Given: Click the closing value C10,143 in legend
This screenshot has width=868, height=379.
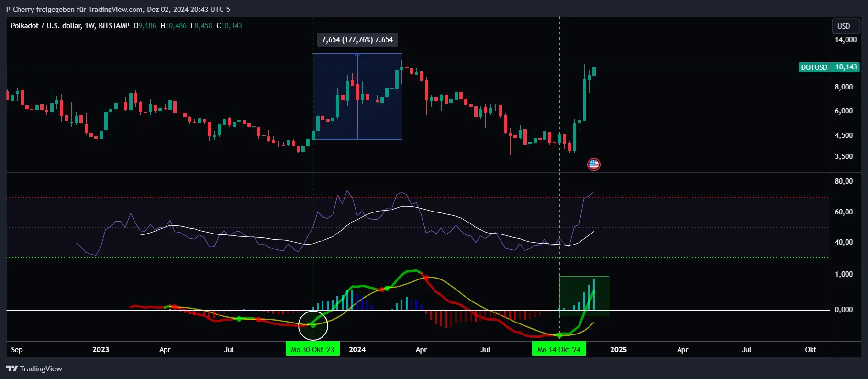Looking at the screenshot, I should tap(229, 26).
